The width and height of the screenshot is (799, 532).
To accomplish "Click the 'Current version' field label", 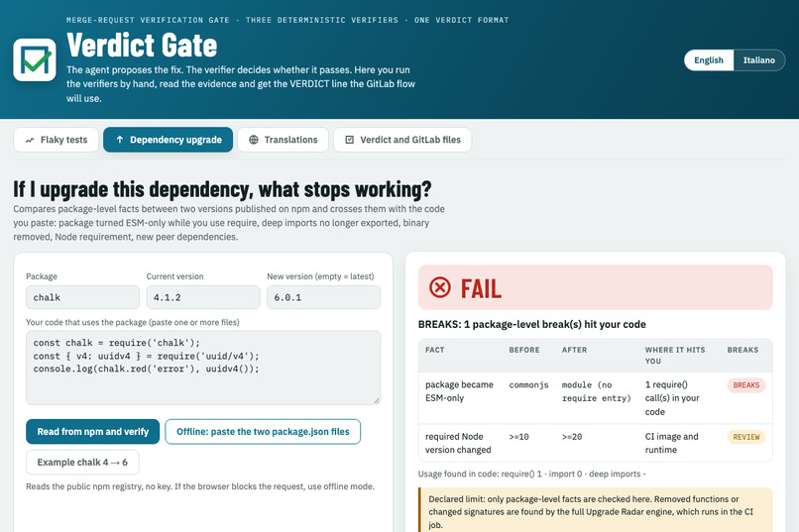I will click(174, 276).
